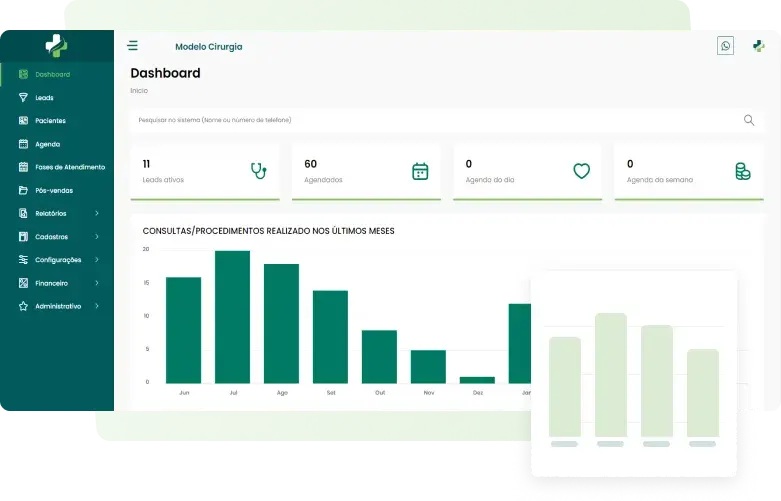
Task: Select Fases de Atendimento
Action: coord(69,167)
